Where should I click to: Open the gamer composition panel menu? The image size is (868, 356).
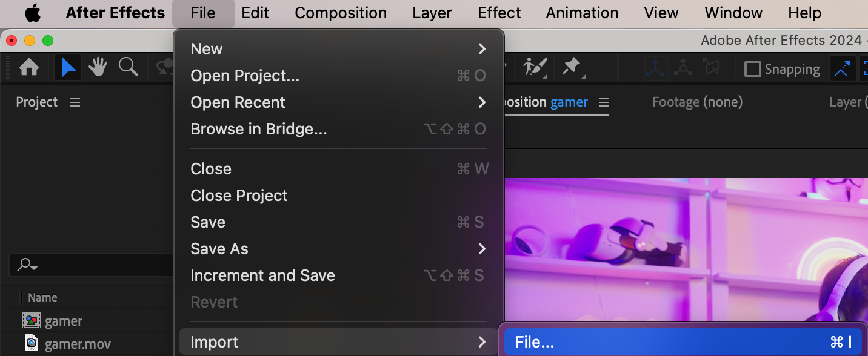coord(603,102)
